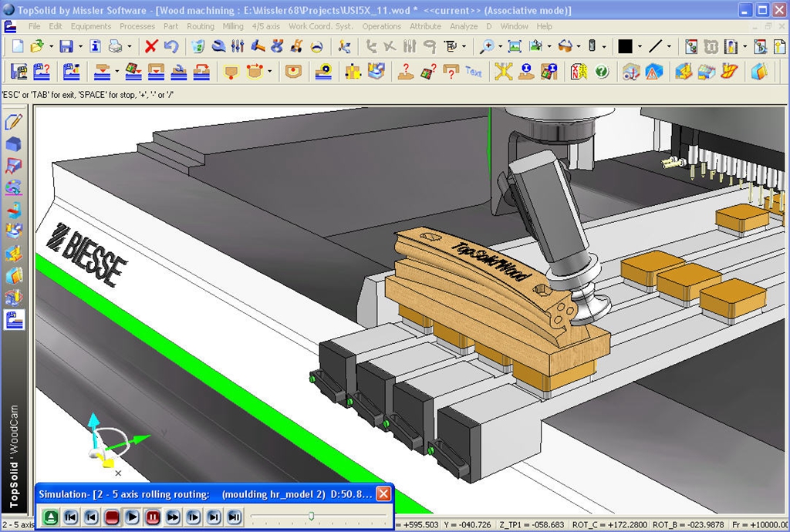The width and height of the screenshot is (790, 532).
Task: Fast forward the simulation
Action: tap(173, 517)
